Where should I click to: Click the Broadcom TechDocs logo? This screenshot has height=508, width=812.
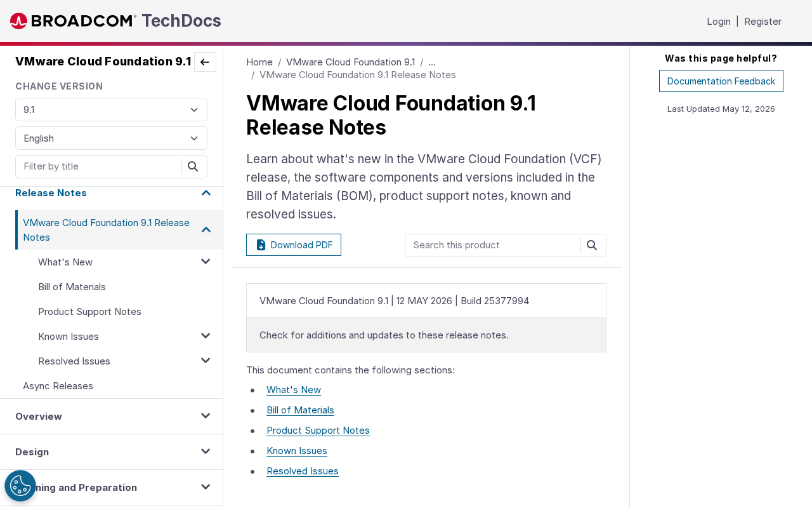tap(115, 21)
